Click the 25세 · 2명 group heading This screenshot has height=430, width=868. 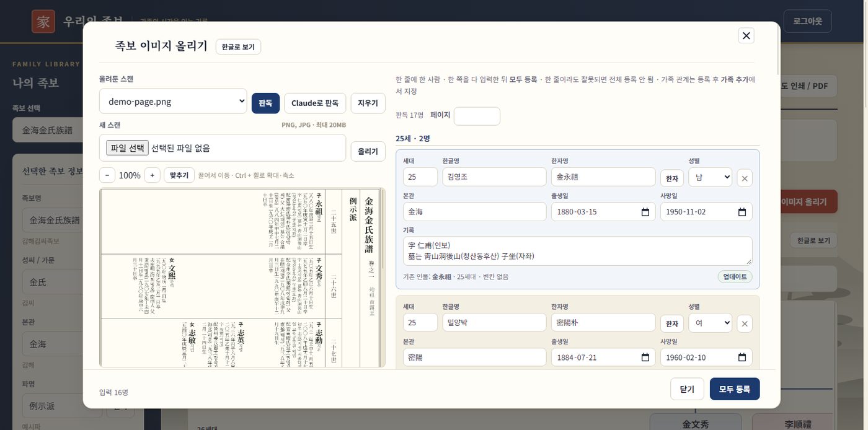pyautogui.click(x=413, y=138)
